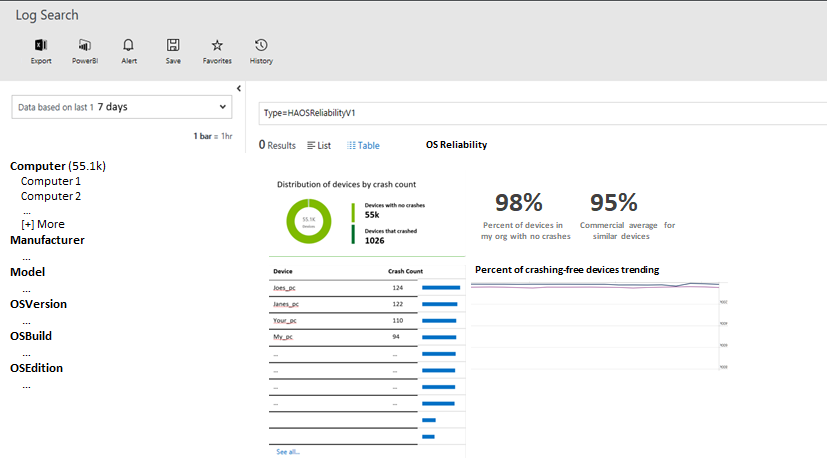Click the Janes_pc device entry
Screen dimensions: 827x458
(286, 303)
